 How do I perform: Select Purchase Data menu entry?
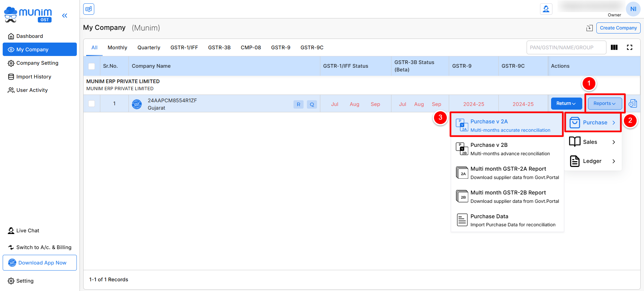[x=507, y=220]
